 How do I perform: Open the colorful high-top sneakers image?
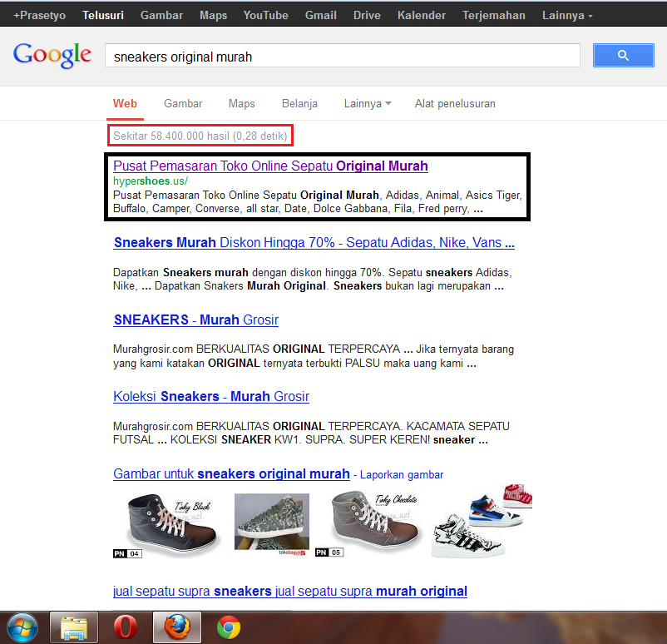[x=482, y=521]
